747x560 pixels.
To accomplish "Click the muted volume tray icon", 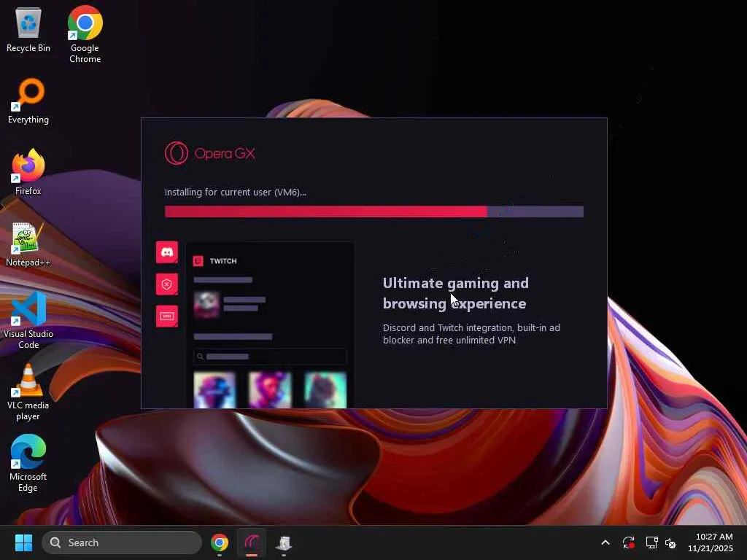I will [x=670, y=542].
